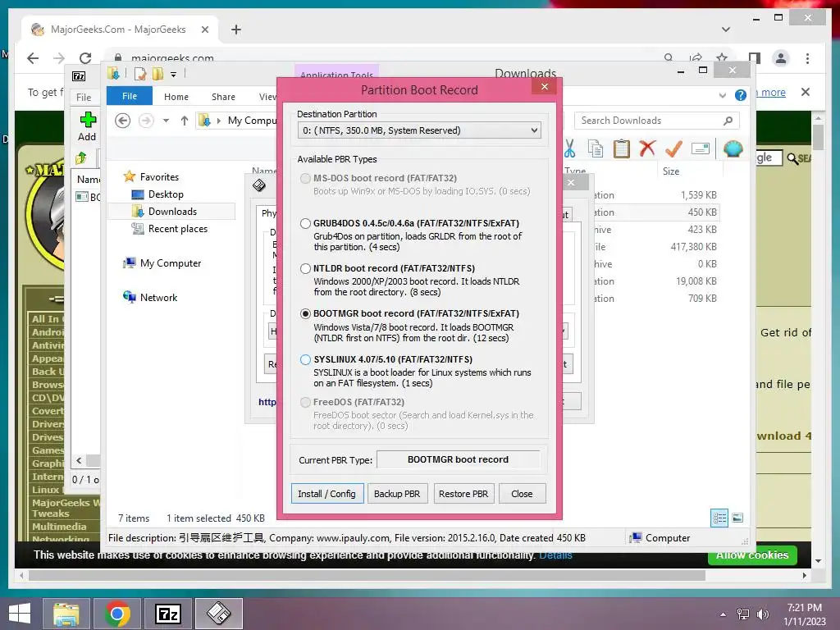This screenshot has width=840, height=630.
Task: Click orange checkmark icon in toolbar
Action: pos(674,148)
